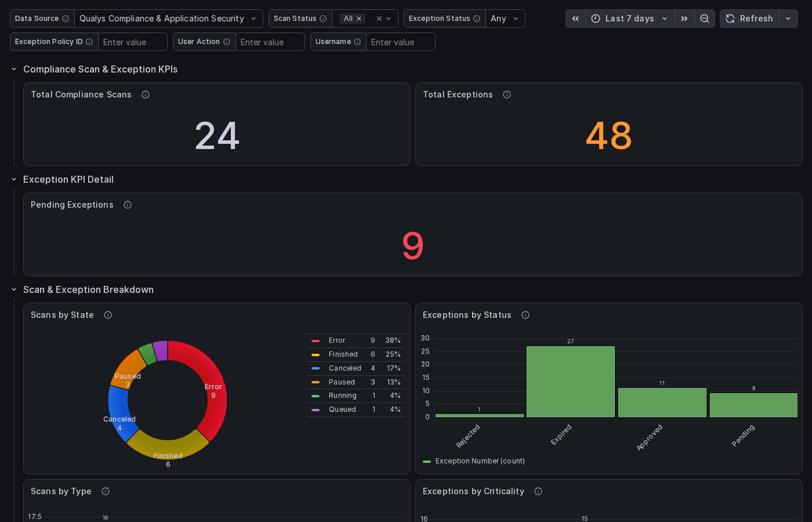Open the refresh interval dropdown
The width and height of the screenshot is (812, 522).
pos(788,19)
